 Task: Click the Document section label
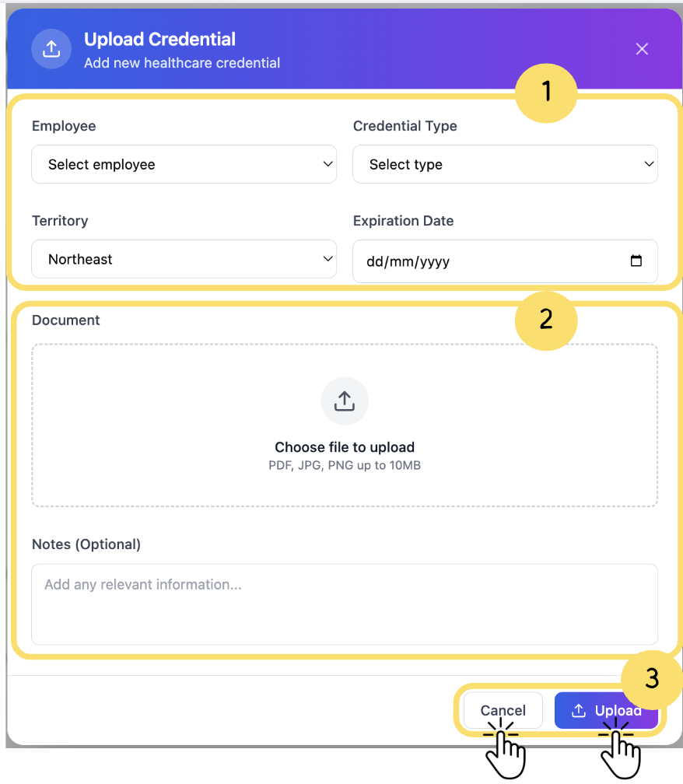tap(66, 320)
